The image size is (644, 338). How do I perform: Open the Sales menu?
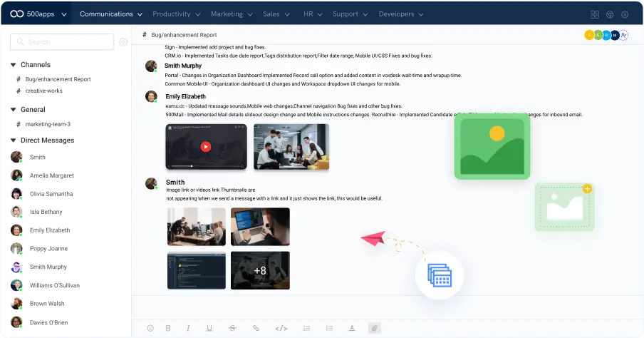(276, 14)
